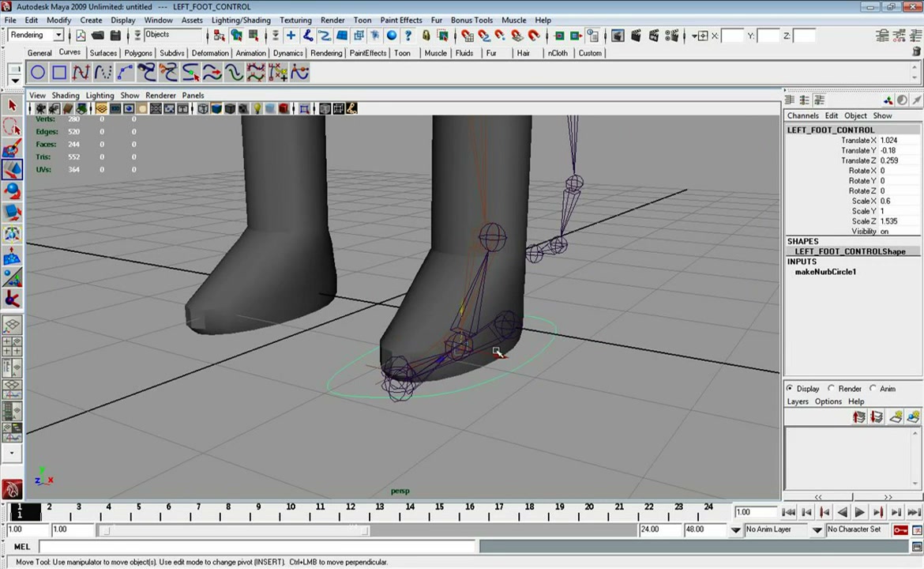924x569 pixels.
Task: Select the Display radio button
Action: tap(790, 388)
